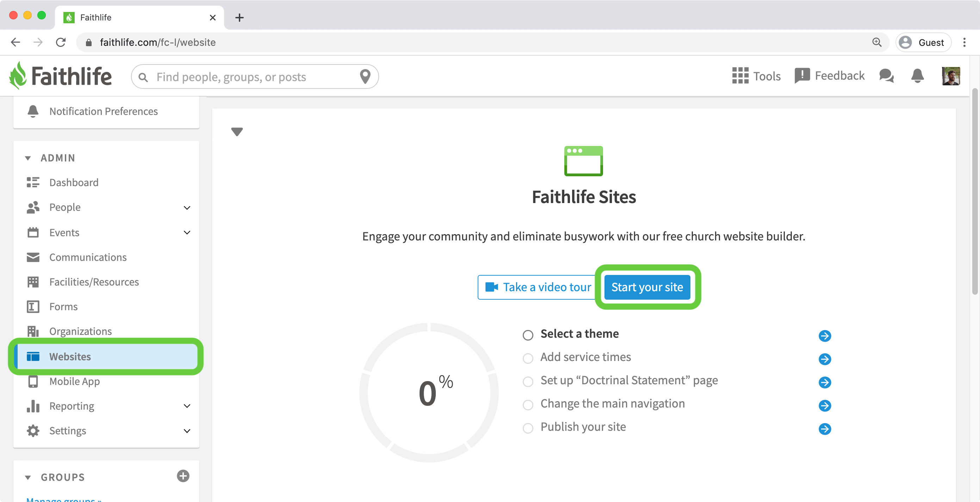Open the user profile avatar
The height and width of the screenshot is (502, 980).
(950, 76)
